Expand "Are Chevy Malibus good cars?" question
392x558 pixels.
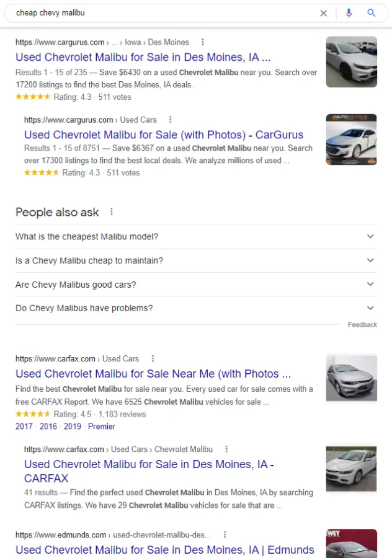tap(370, 285)
